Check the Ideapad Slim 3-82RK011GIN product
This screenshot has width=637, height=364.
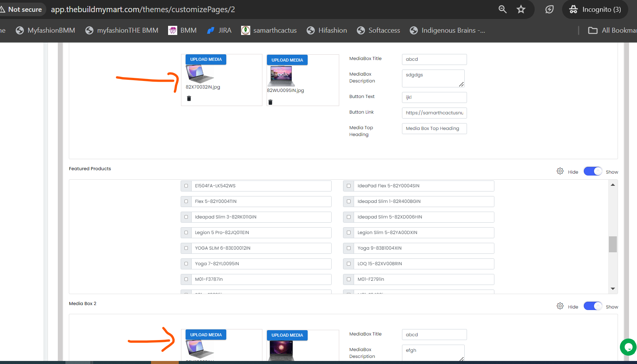(x=186, y=217)
